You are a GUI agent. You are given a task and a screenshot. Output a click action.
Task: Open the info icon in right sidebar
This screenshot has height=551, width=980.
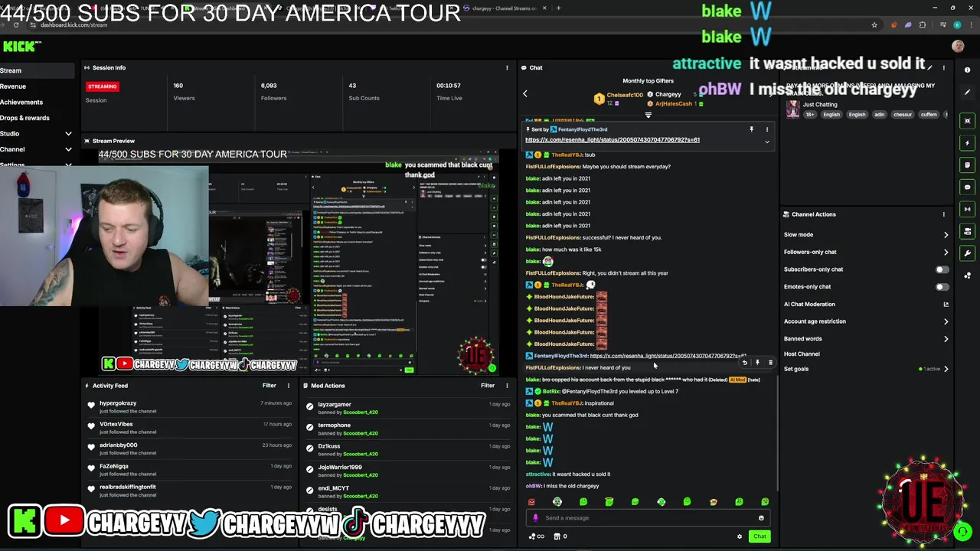tap(968, 70)
